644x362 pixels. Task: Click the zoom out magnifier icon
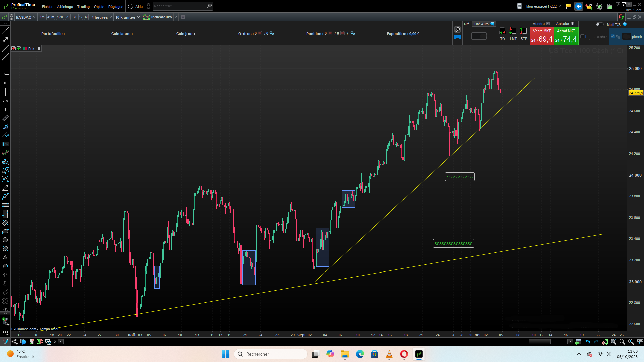tap(622, 342)
